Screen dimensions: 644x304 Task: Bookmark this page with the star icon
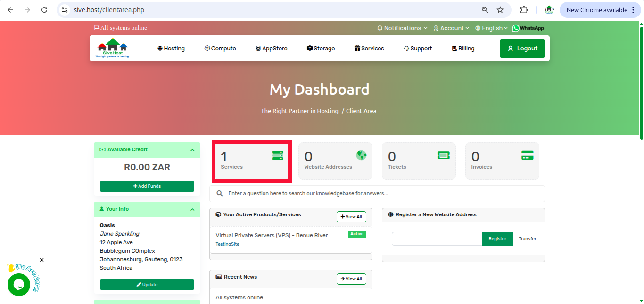500,10
